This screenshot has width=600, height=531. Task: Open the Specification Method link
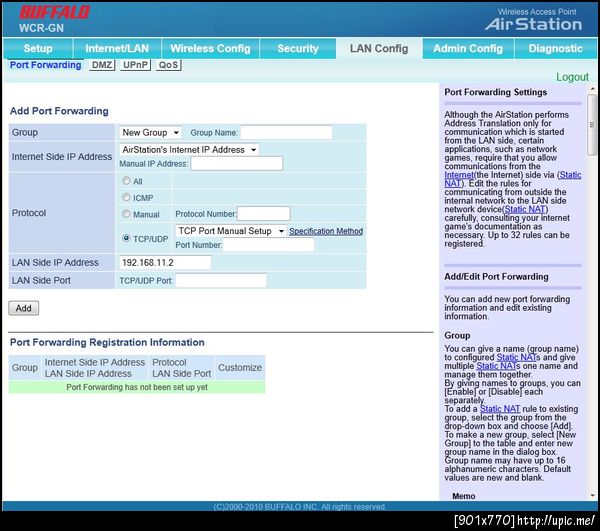(326, 231)
